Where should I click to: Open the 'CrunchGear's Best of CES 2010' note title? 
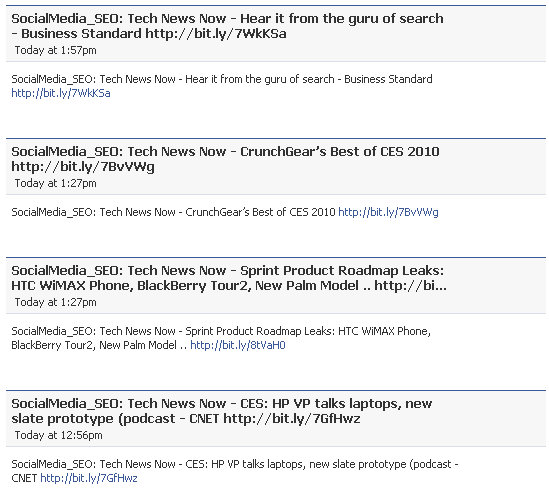[225, 159]
